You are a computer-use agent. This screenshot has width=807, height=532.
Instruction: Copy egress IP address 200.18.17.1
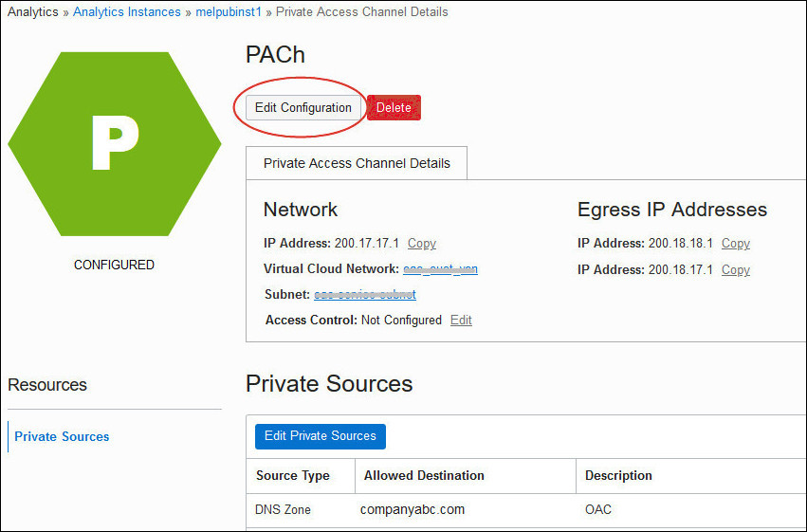coord(735,270)
